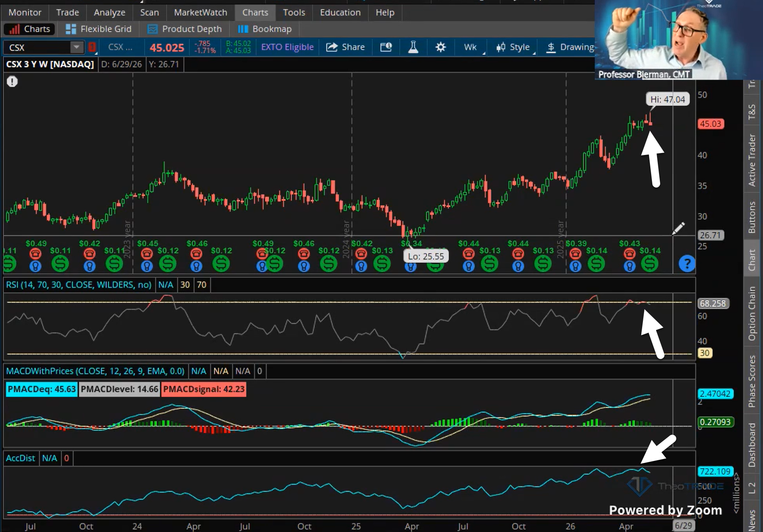The image size is (763, 532).
Task: Open the blue question mark help icon
Action: pyautogui.click(x=687, y=264)
